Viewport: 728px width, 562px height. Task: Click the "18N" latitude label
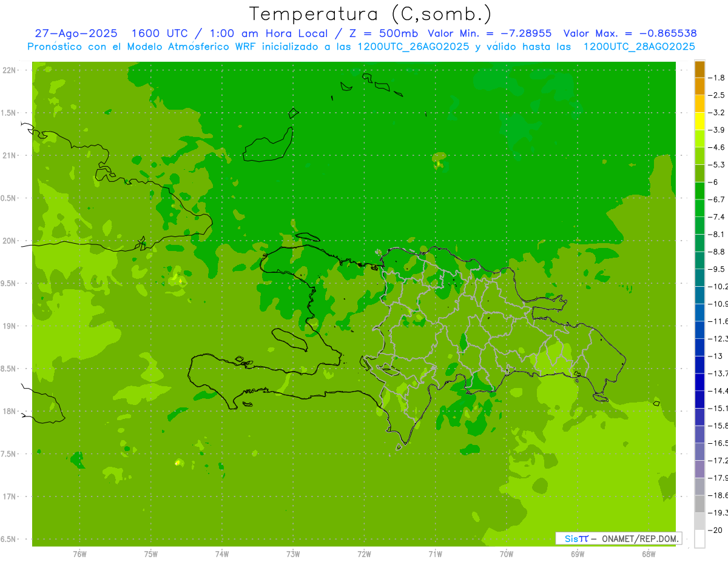pos(9,412)
